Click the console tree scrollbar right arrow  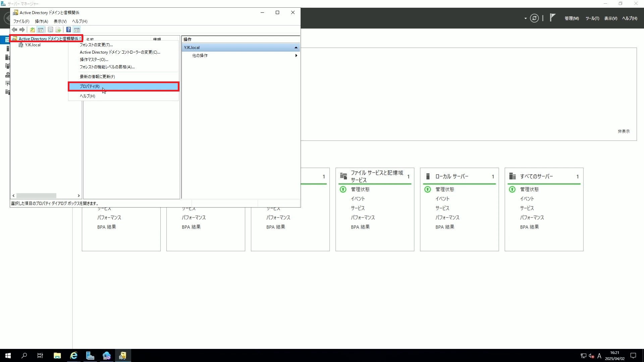[78, 195]
